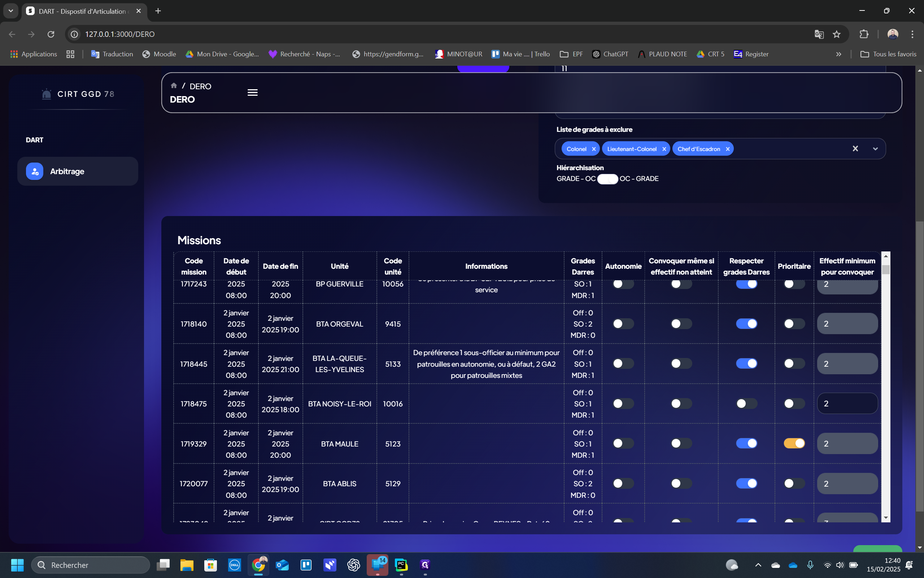Viewport: 924px width, 578px height.
Task: Remove the Chef d'Escadron grade tag
Action: pos(727,149)
